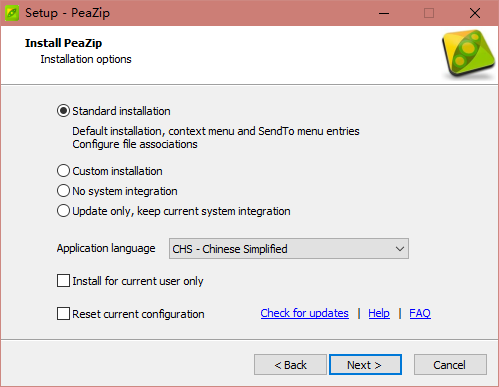Open the FAQ link
This screenshot has height=387, width=499.
[420, 313]
